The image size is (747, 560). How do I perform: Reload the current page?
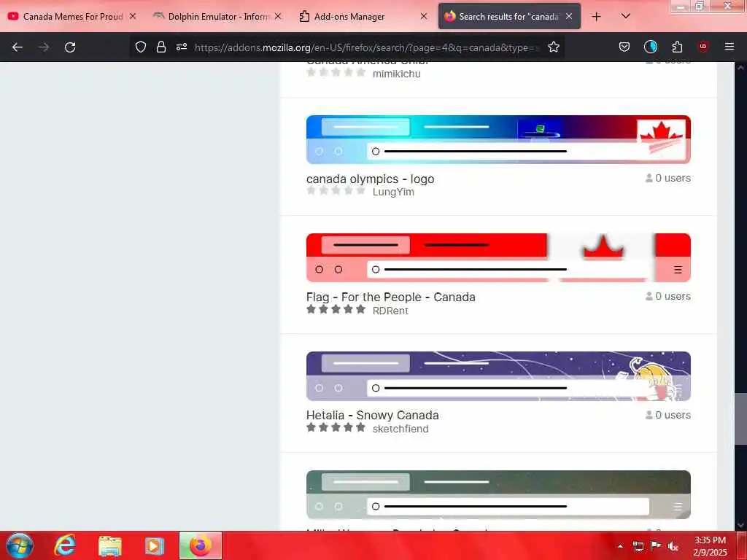[70, 47]
